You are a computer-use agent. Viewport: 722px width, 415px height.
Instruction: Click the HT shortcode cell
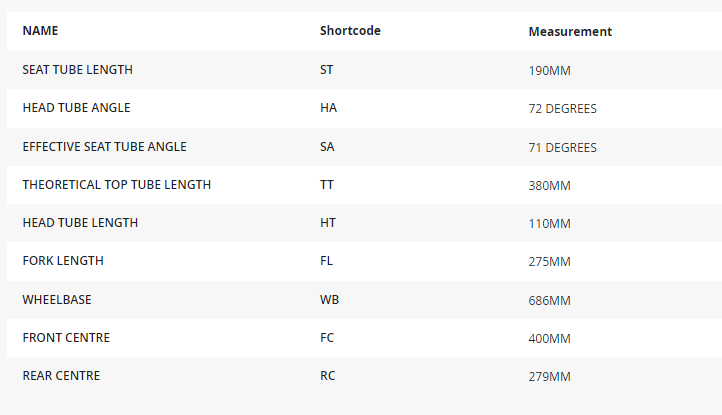tap(328, 223)
